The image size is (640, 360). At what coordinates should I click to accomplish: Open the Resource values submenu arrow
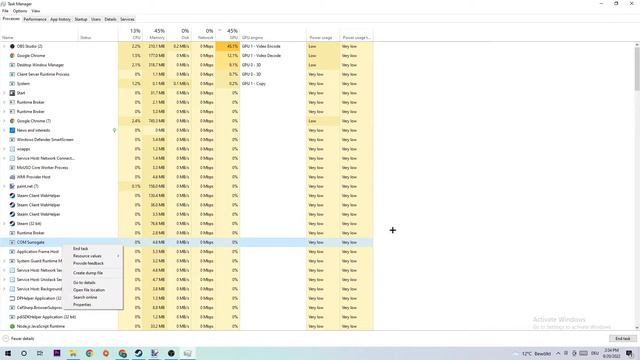[x=118, y=256]
